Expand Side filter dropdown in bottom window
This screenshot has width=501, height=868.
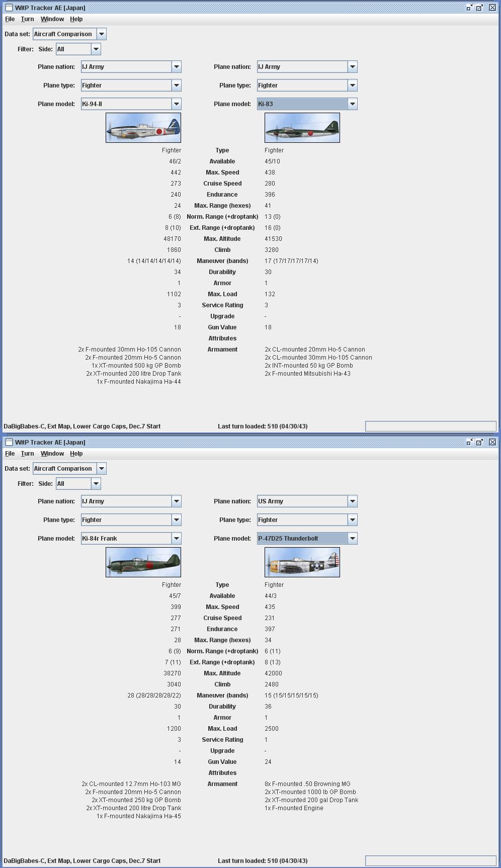tap(96, 484)
